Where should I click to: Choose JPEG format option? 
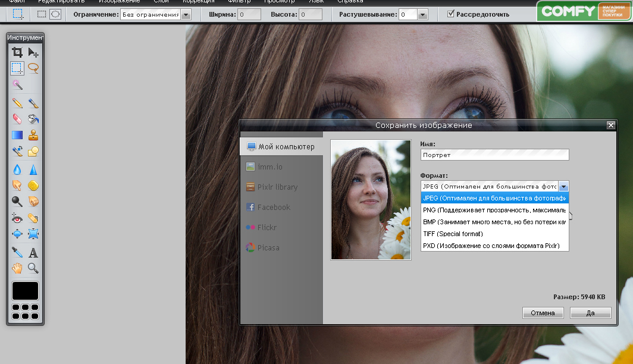[x=494, y=198]
